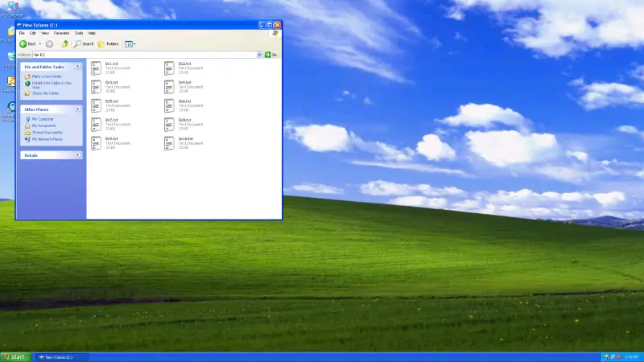Click the green Go button beside address bar
This screenshot has height=362, width=644.
tap(271, 55)
